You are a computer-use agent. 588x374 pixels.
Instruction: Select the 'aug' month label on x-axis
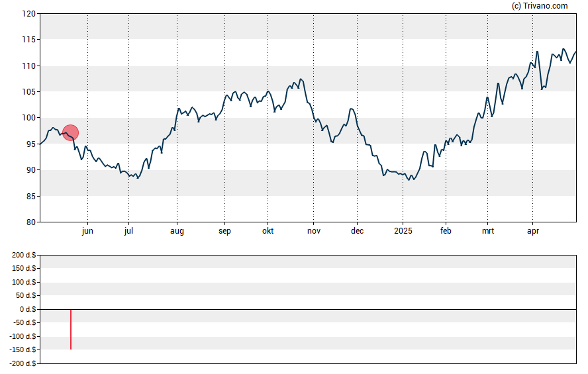[177, 231]
